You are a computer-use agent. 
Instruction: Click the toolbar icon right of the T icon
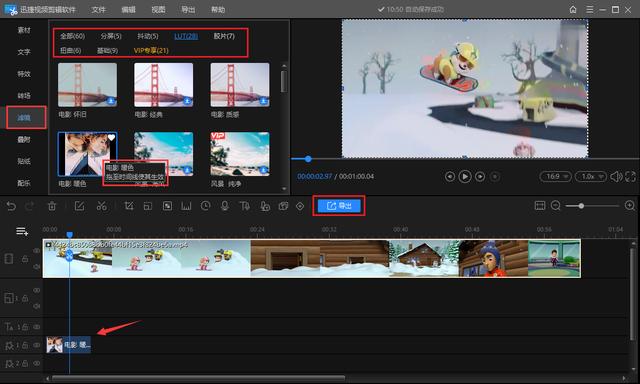pyautogui.click(x=265, y=206)
